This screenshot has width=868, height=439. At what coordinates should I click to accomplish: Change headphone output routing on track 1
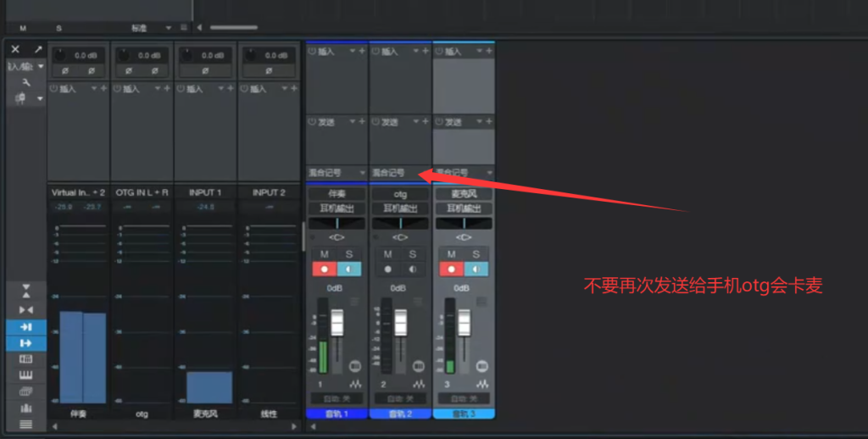pos(337,208)
